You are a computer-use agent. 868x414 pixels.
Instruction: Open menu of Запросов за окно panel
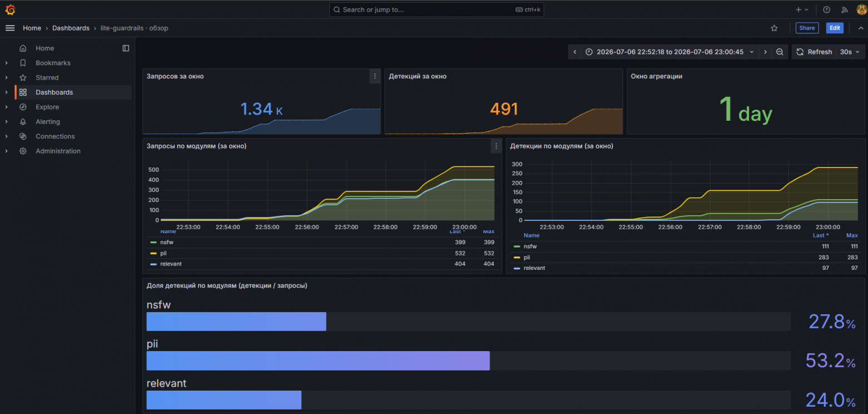click(x=374, y=76)
